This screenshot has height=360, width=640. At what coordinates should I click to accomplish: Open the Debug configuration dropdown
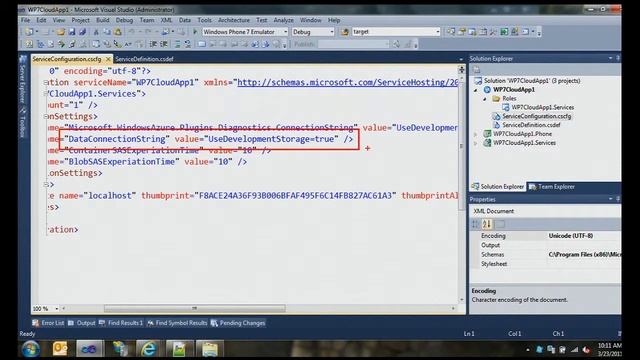click(331, 31)
